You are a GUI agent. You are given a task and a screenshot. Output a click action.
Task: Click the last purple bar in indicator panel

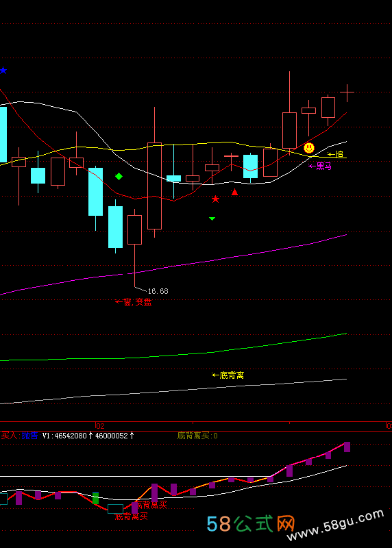coord(347,447)
